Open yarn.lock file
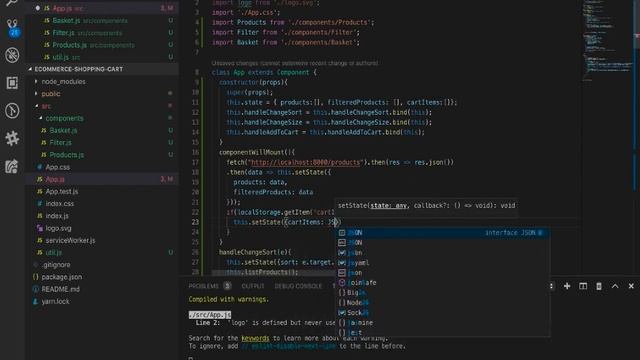This screenshot has width=640, height=360. coord(55,301)
